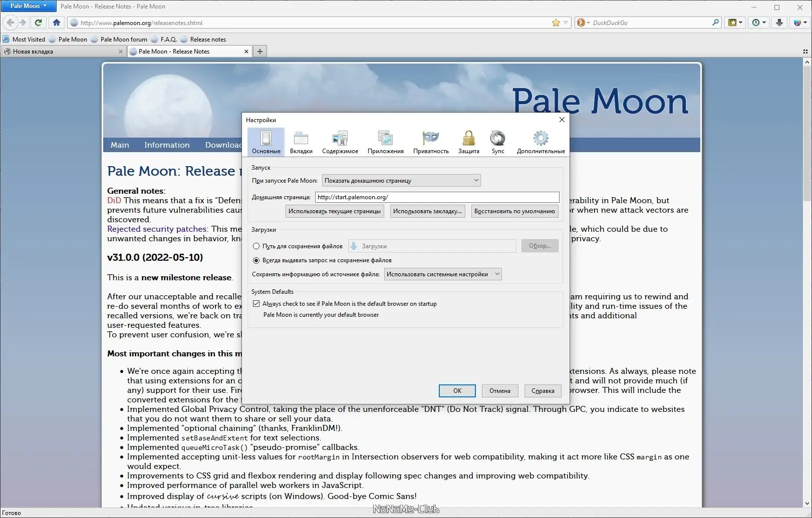Open the Защита security pane
812x518 pixels.
469,142
